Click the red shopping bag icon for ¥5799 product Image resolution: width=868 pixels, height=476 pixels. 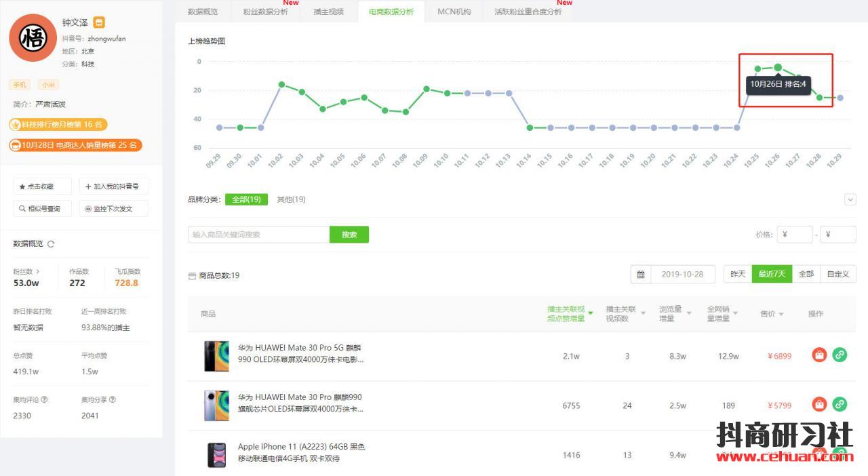(x=819, y=405)
